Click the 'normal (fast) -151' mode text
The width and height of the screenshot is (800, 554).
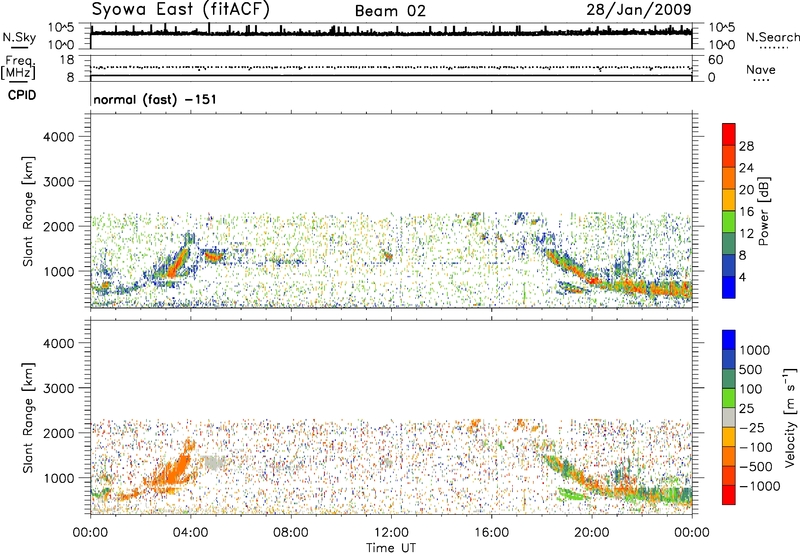155,99
